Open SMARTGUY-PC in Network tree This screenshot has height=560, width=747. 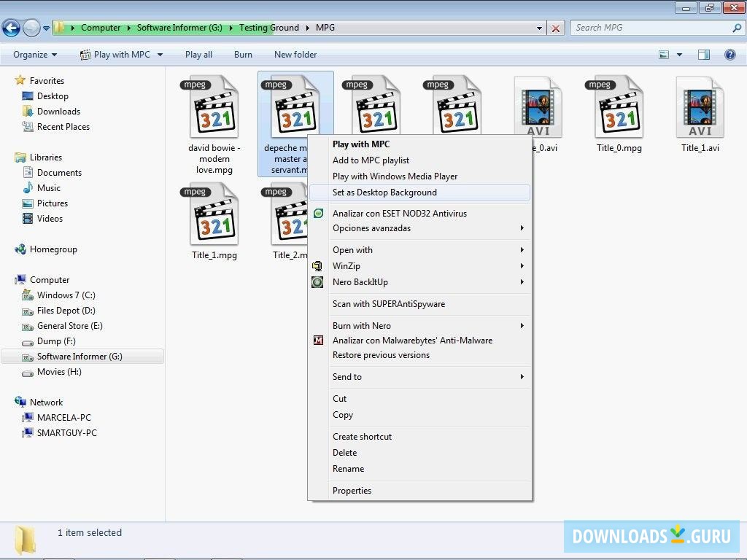tap(66, 433)
